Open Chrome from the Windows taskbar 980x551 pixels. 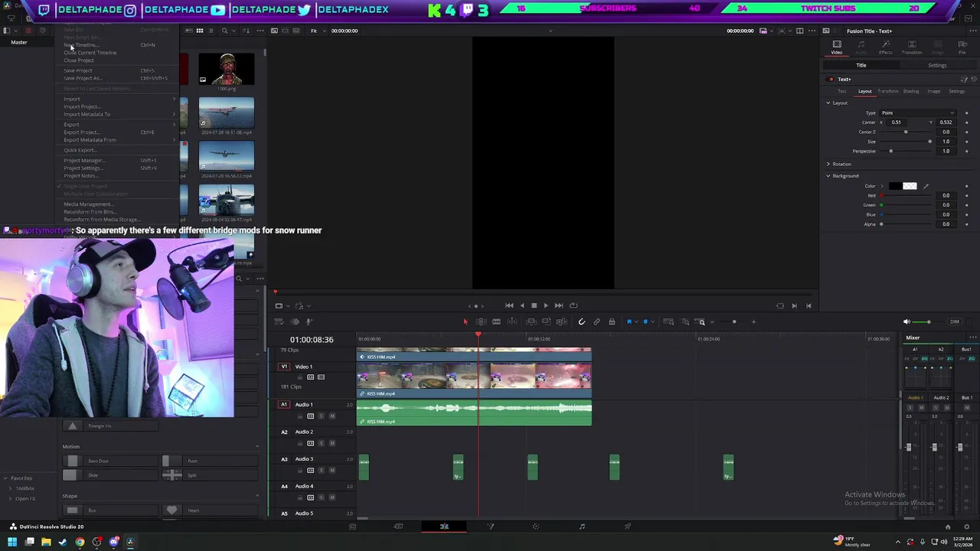tap(80, 542)
